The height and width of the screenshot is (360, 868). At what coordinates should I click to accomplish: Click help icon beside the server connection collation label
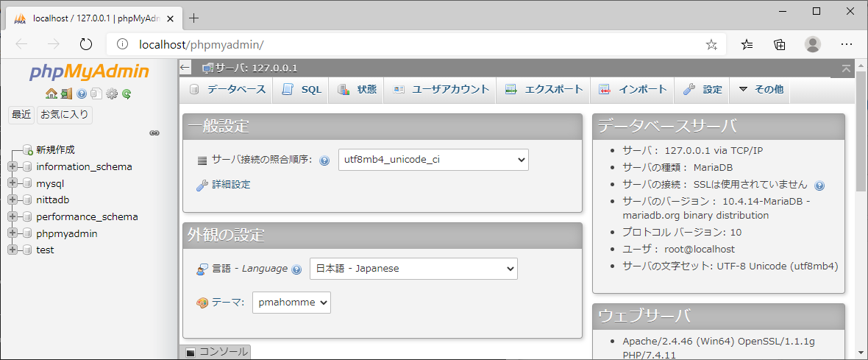click(324, 160)
